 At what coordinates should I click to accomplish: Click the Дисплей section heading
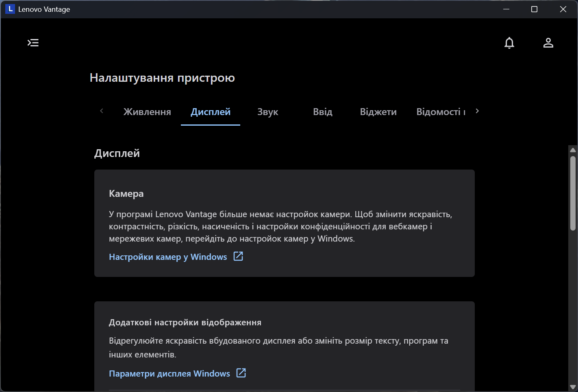117,153
